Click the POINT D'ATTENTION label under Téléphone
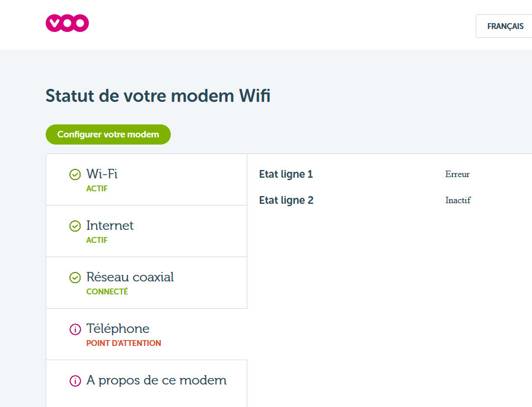Viewport: 532px width, 407px height. tap(123, 343)
